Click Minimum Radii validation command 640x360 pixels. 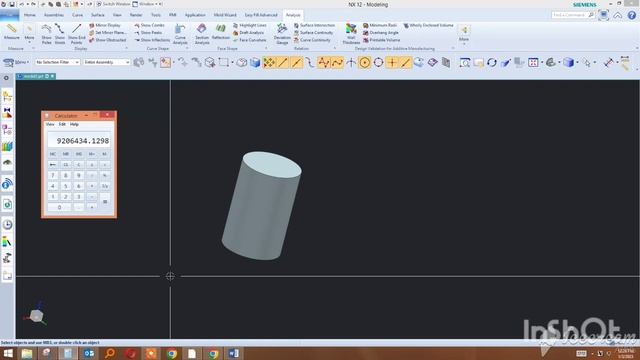click(380, 25)
